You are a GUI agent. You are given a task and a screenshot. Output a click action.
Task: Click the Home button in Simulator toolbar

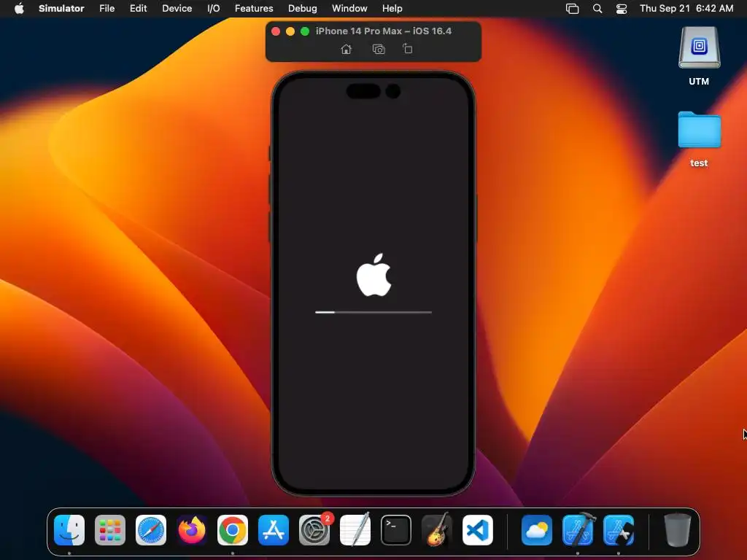[x=347, y=49]
